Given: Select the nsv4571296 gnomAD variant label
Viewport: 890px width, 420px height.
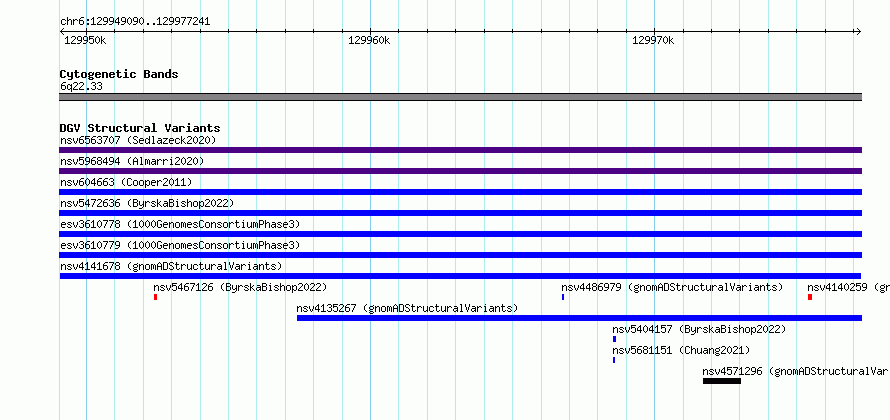Looking at the screenshot, I should pyautogui.click(x=796, y=371).
